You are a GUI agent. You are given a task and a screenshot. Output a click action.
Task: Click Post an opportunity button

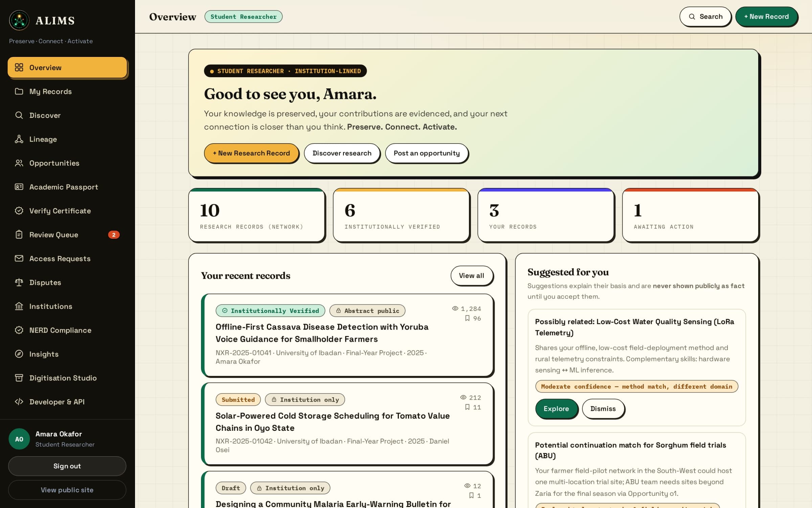click(x=427, y=153)
